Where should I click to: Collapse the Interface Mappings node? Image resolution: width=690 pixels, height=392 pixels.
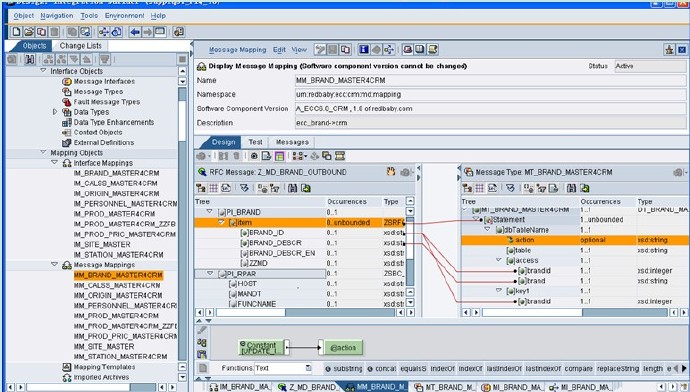pos(55,162)
